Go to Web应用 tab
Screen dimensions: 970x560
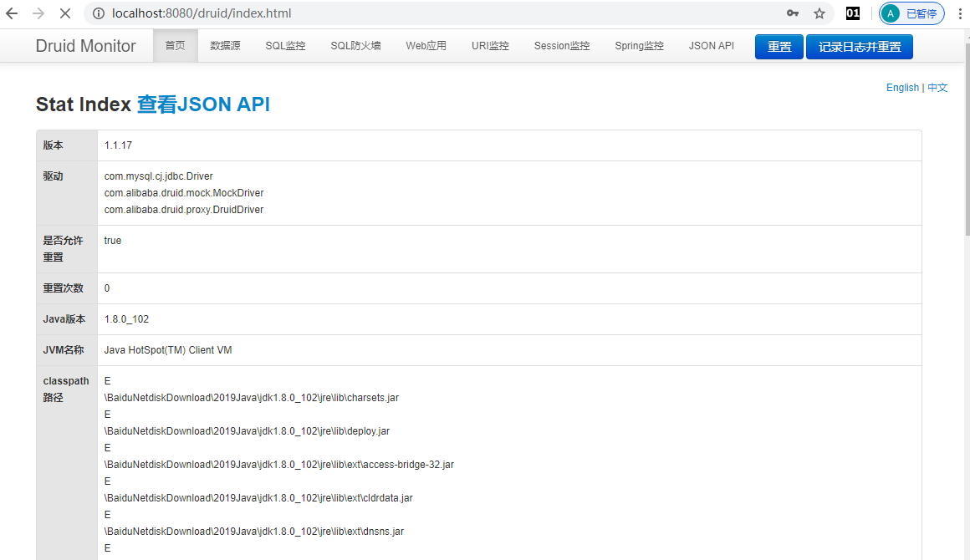pos(426,46)
